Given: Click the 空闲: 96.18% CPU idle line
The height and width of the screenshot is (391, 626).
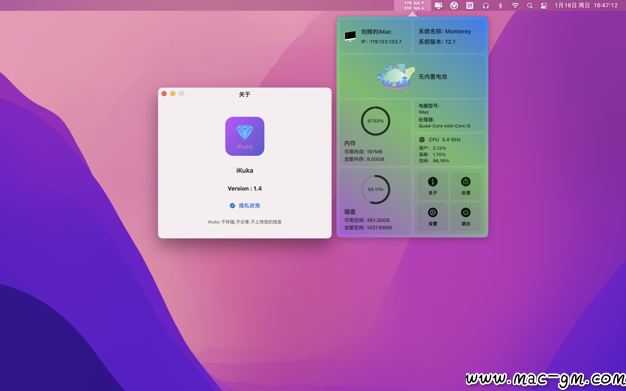Looking at the screenshot, I should [434, 161].
